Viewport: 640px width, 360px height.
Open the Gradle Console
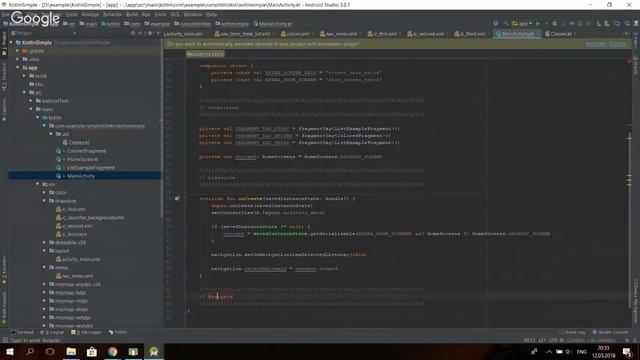coord(610,332)
